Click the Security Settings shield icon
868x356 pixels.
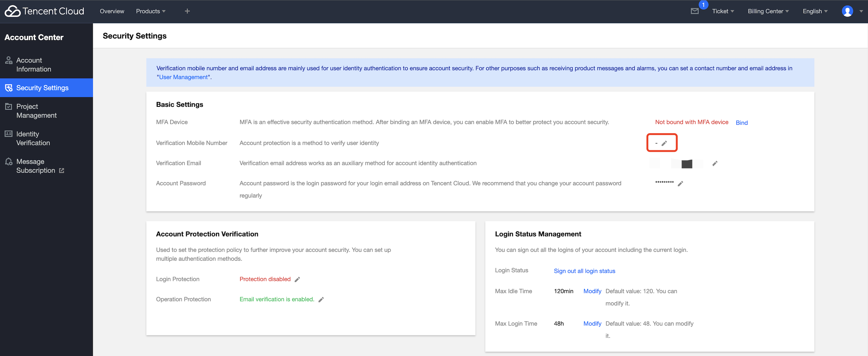pos(9,88)
